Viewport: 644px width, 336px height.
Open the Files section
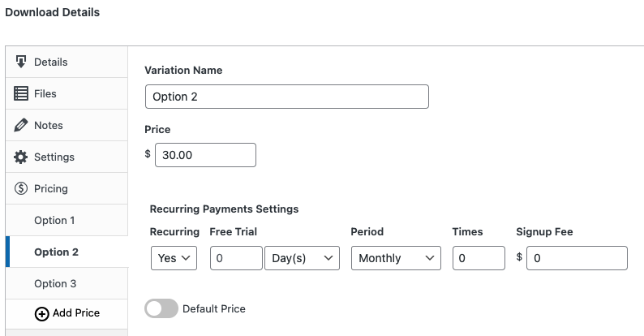[x=45, y=93]
